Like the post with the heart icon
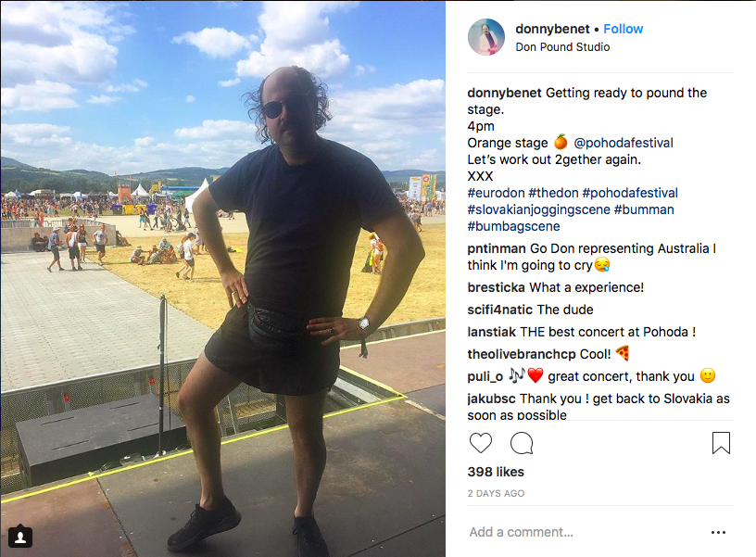756x557 pixels. 481,443
